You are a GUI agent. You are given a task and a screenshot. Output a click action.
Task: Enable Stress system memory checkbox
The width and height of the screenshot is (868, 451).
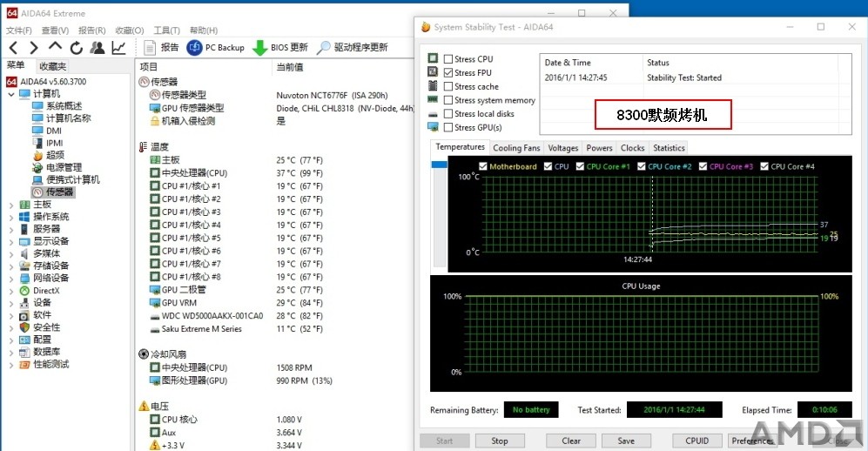click(x=448, y=100)
